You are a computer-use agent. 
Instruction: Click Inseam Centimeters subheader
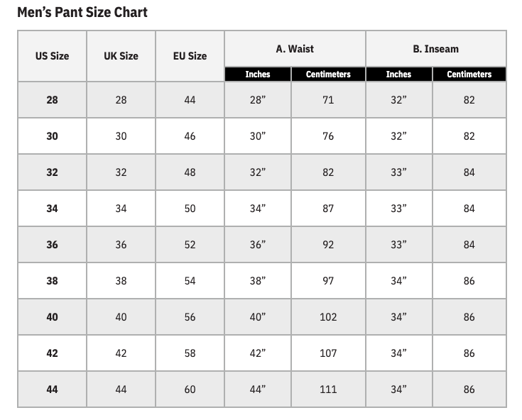(x=469, y=74)
